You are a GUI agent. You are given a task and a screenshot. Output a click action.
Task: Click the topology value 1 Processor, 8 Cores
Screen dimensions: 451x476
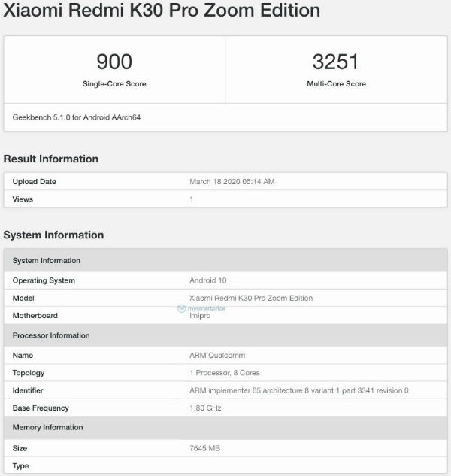225,373
